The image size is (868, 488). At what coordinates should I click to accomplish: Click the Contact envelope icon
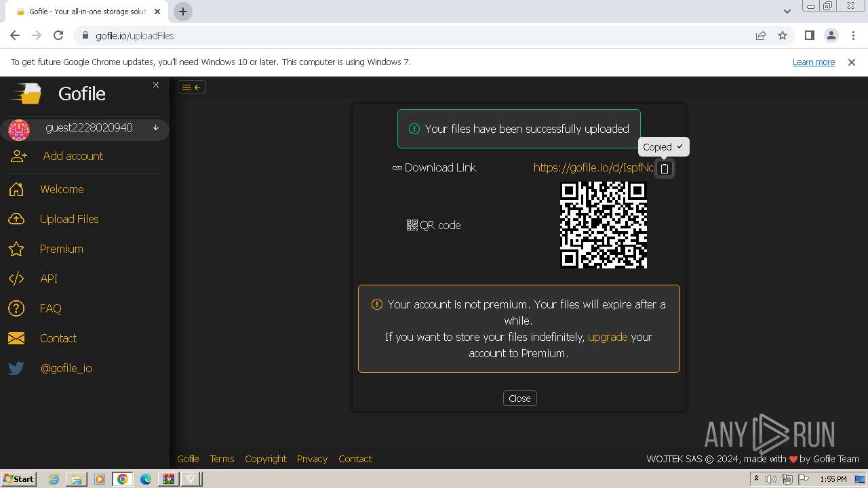(16, 338)
